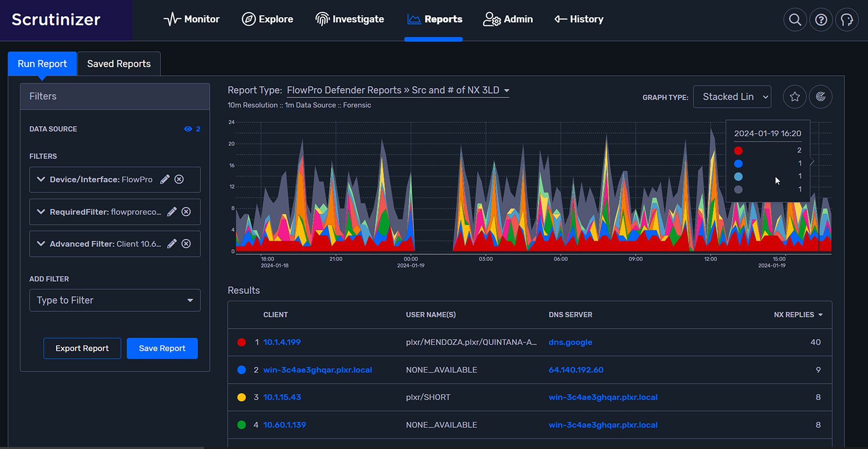Star this report as a favorite
This screenshot has width=868, height=449.
pyautogui.click(x=794, y=96)
